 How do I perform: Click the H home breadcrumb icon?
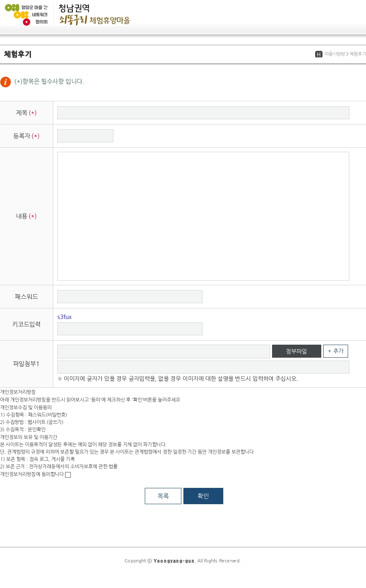[319, 54]
